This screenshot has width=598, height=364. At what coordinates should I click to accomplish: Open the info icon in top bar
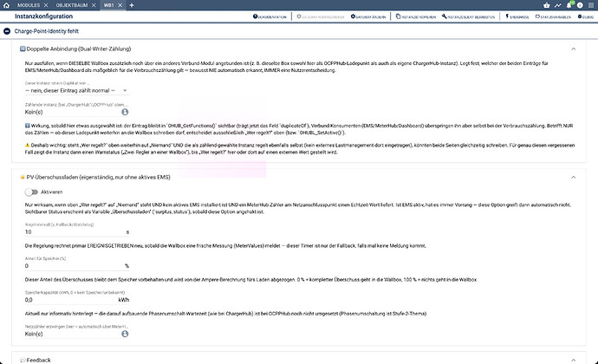coord(580,5)
